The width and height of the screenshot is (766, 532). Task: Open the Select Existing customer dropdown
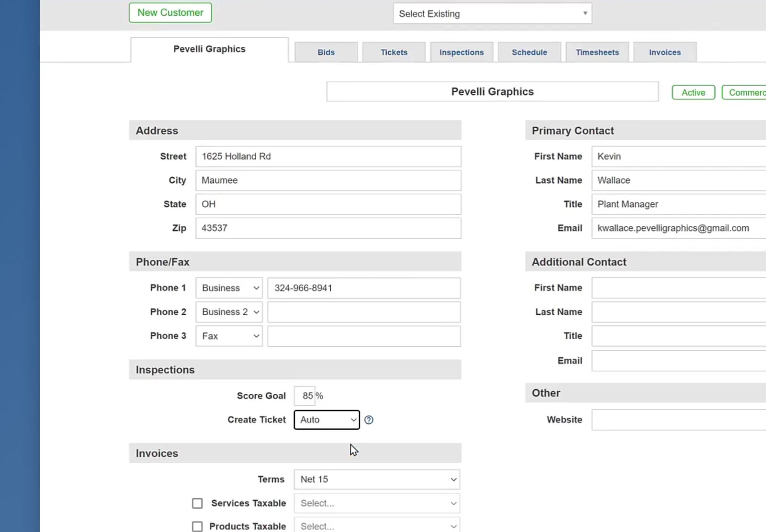click(492, 13)
